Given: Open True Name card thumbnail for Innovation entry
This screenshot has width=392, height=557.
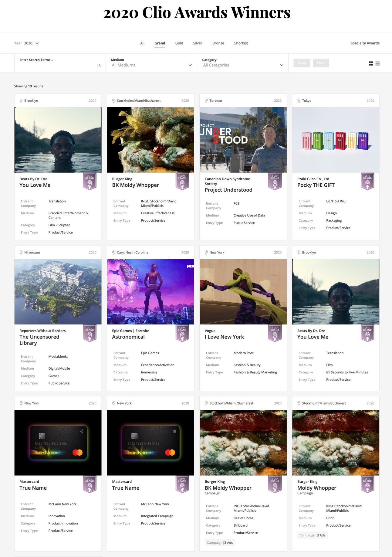Looking at the screenshot, I should [58, 443].
